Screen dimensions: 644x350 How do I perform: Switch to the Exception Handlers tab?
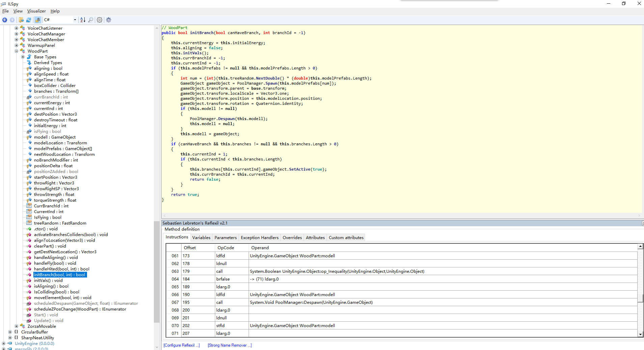[x=260, y=238]
